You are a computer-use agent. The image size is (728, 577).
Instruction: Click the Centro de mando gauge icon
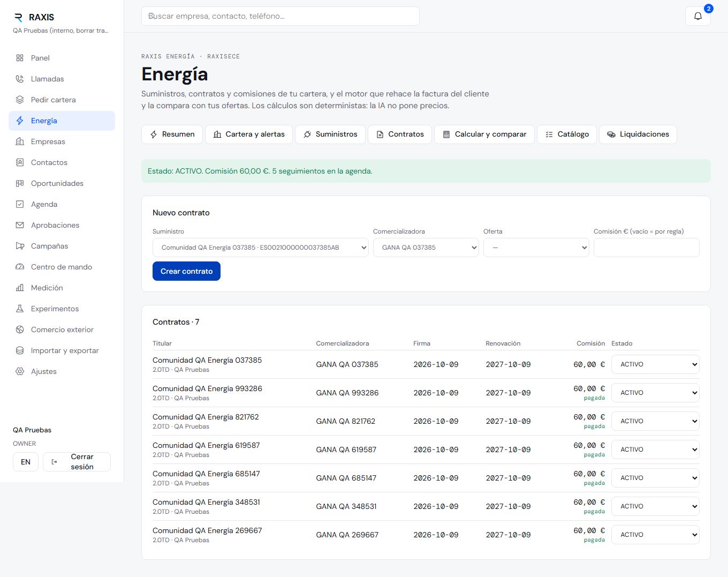click(20, 267)
